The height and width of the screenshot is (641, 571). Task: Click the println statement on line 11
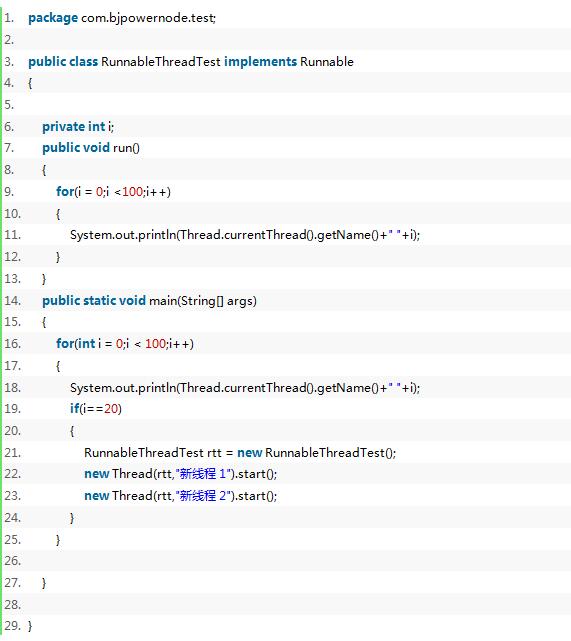tap(245, 235)
